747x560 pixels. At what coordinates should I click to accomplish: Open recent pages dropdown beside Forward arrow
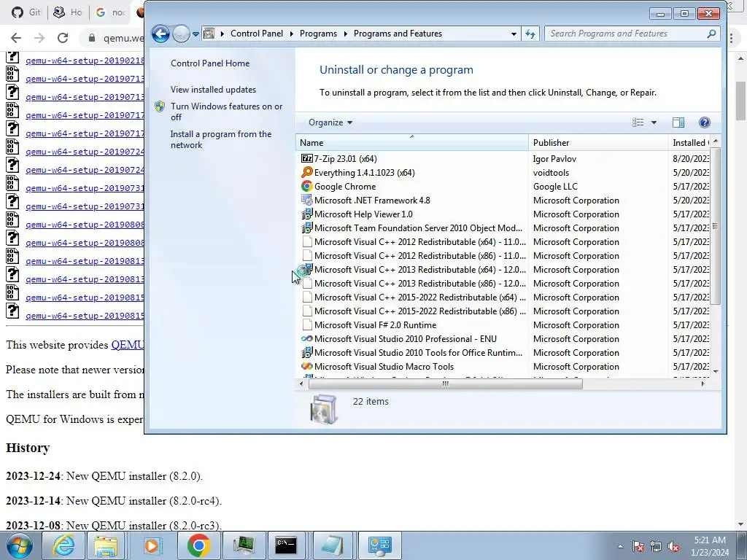pos(196,34)
